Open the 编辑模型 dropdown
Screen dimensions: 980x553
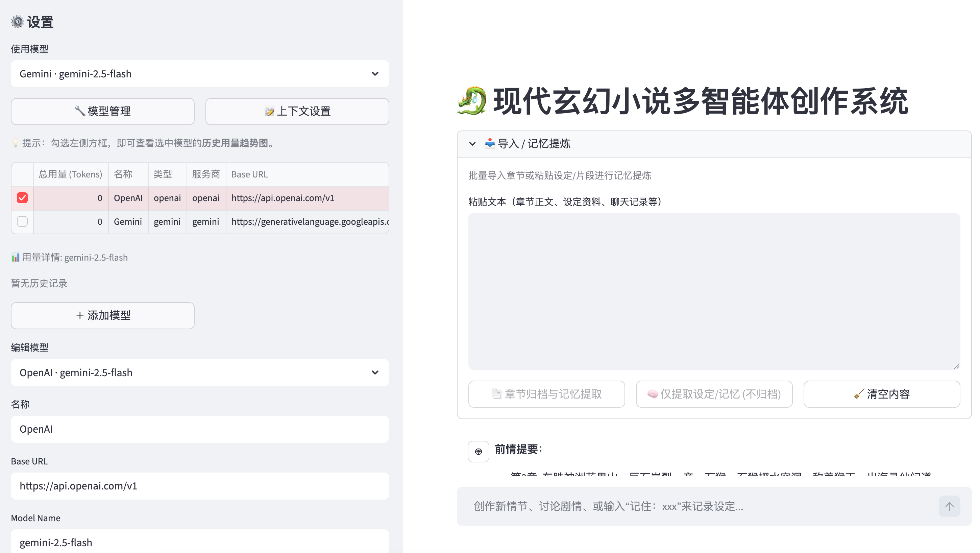[200, 372]
